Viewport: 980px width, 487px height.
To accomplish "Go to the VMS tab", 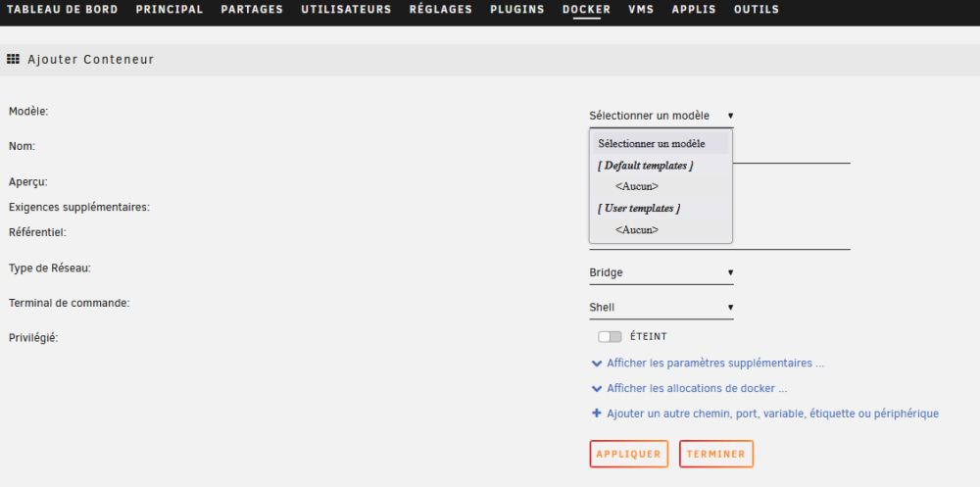I will tap(641, 10).
